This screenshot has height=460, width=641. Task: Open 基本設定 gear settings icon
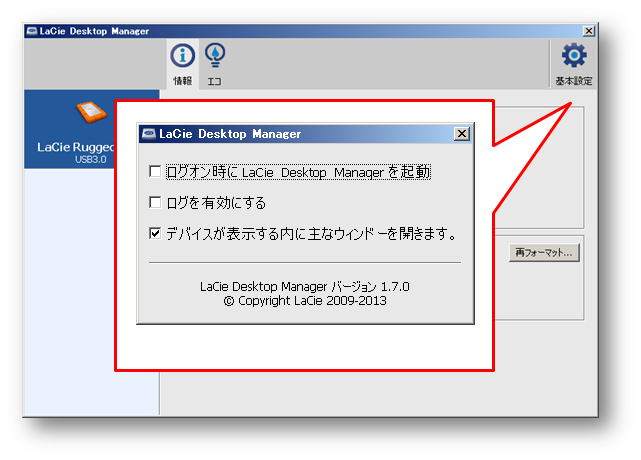574,56
